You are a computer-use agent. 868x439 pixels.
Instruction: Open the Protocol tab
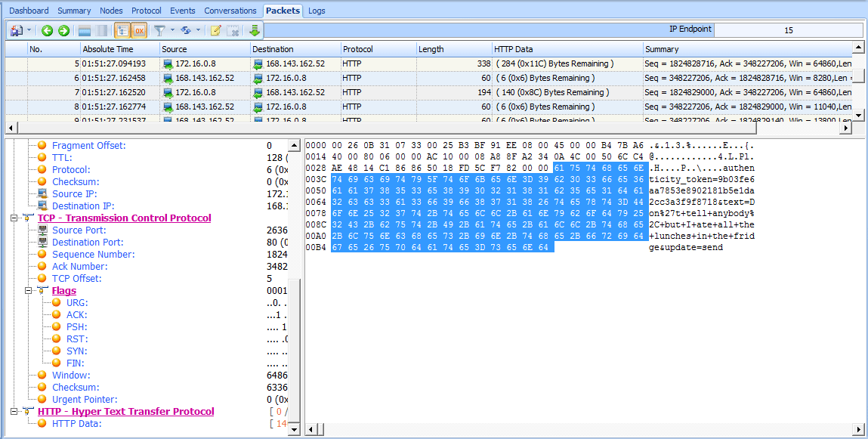(147, 11)
